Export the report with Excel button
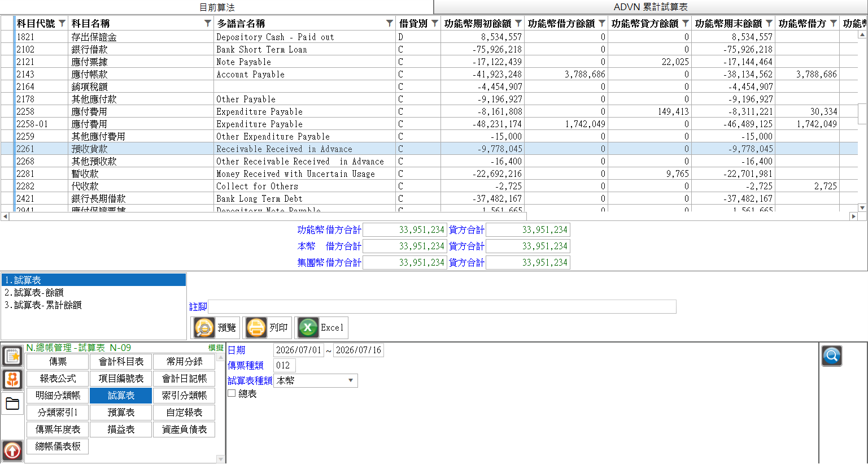 pos(321,328)
